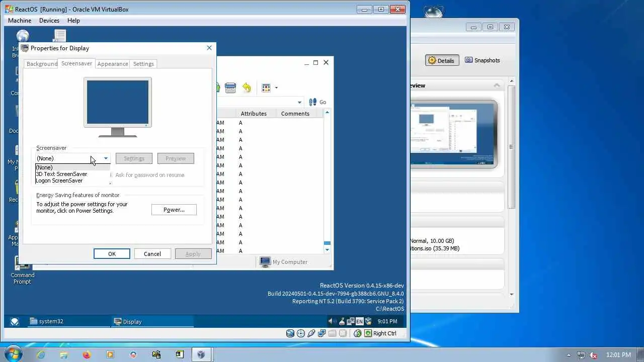Click My Computer in explorer status bar
This screenshot has width=644, height=362.
tap(284, 262)
